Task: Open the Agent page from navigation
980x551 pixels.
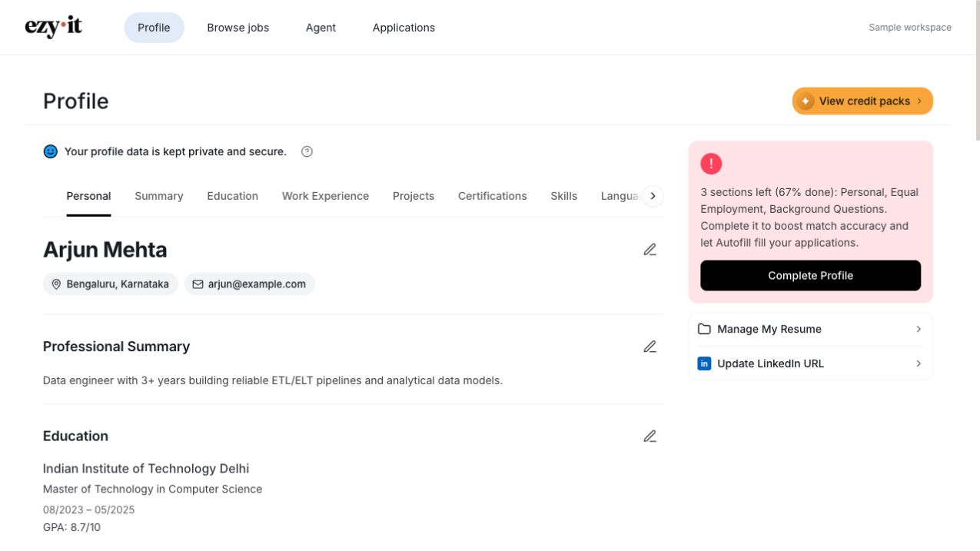Action: pos(321,28)
